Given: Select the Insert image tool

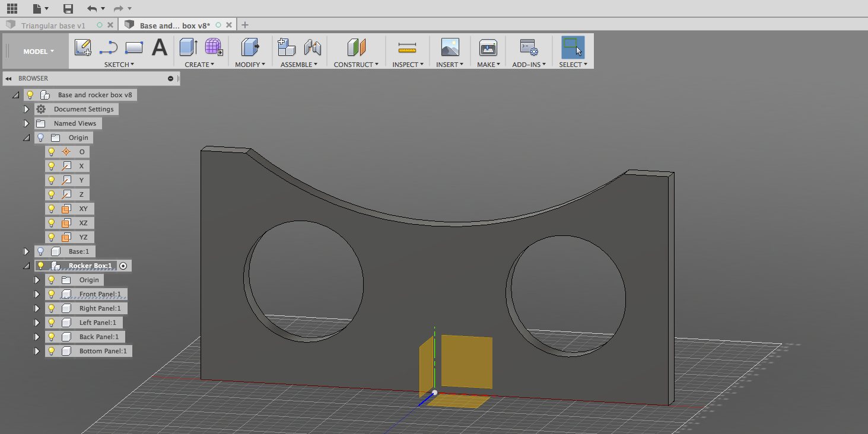Looking at the screenshot, I should point(450,47).
